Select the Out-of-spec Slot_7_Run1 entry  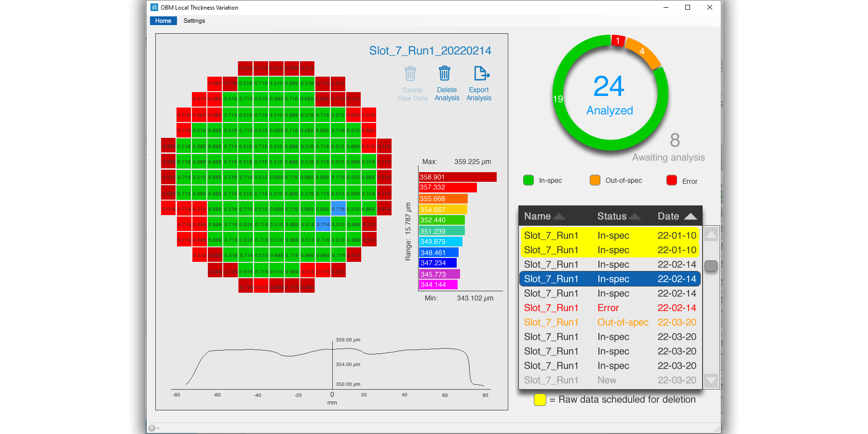click(x=610, y=322)
